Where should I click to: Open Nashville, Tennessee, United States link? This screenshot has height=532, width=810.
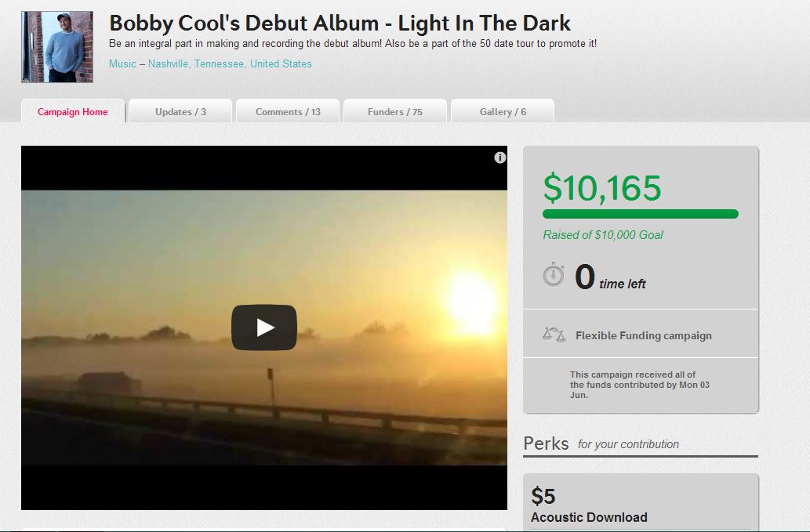[230, 64]
